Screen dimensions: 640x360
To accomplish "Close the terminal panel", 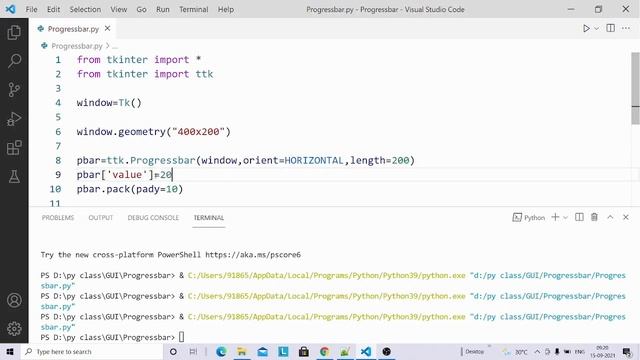I will (x=626, y=217).
